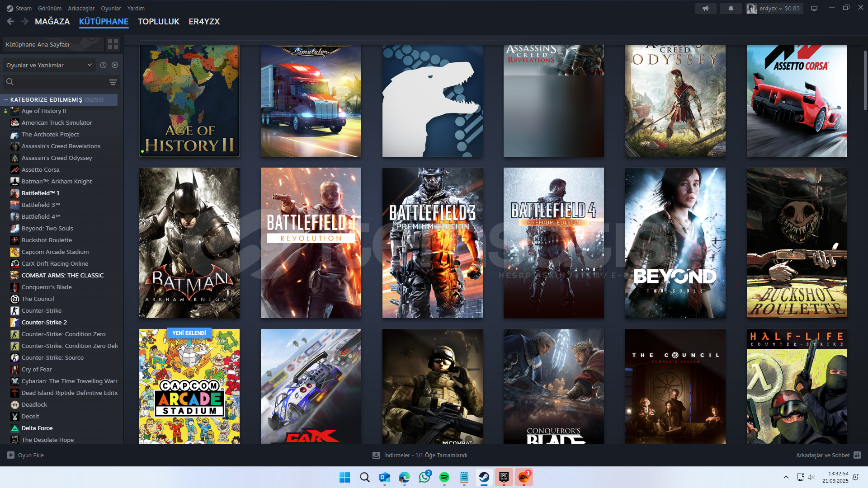Open the TOPLULUK tab
The width and height of the screenshot is (868, 488).
(x=159, y=21)
